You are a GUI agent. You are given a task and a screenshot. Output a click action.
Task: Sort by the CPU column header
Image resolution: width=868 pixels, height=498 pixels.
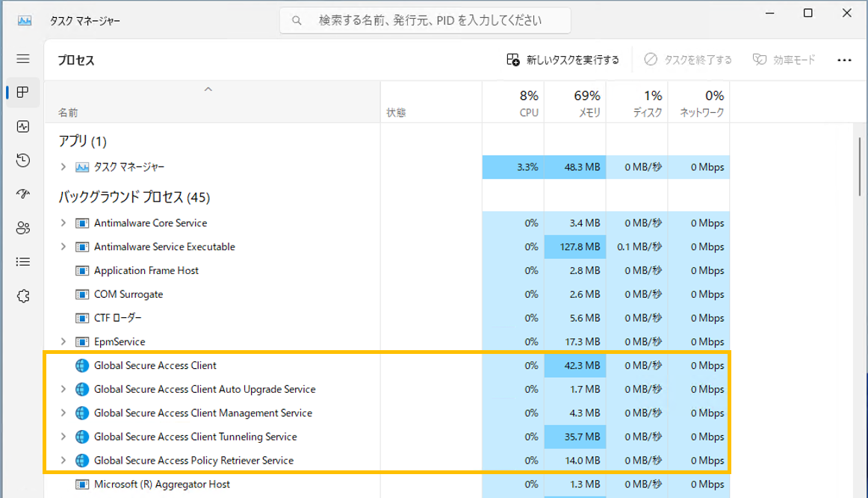tap(513, 102)
